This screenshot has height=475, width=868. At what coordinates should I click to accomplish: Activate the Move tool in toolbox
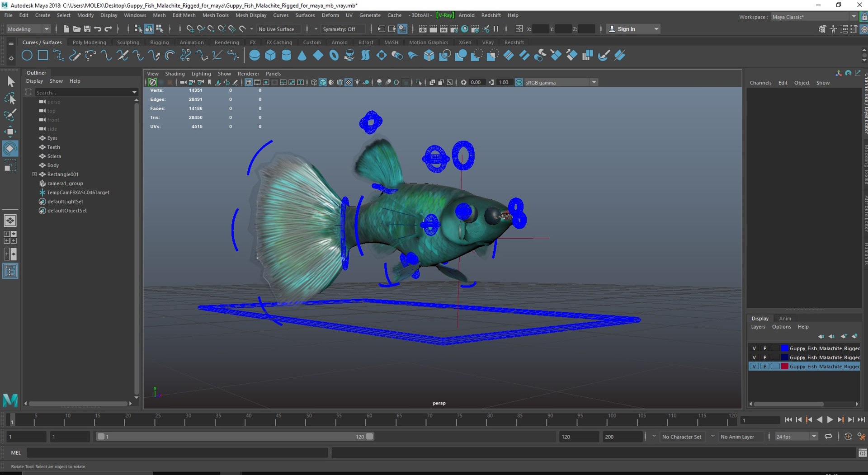coord(10,132)
